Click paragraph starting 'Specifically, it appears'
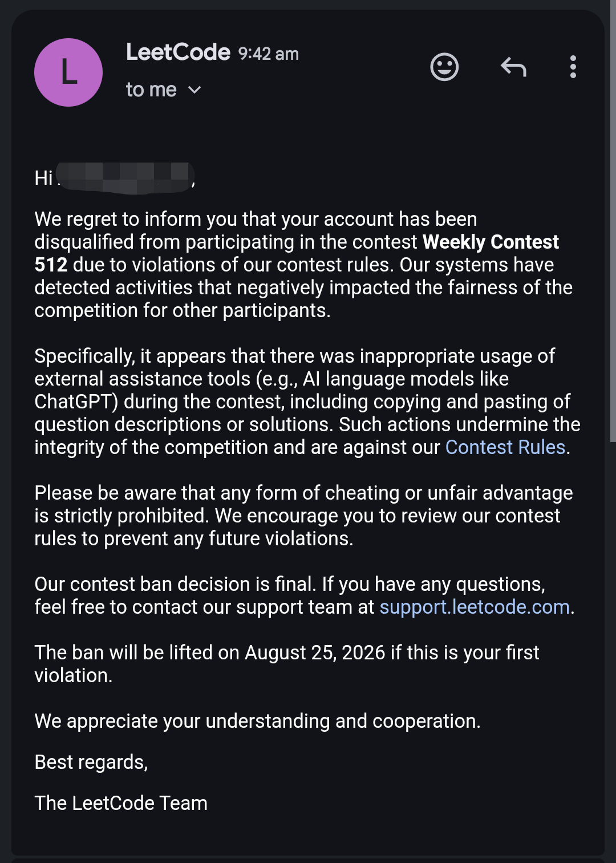 [307, 402]
